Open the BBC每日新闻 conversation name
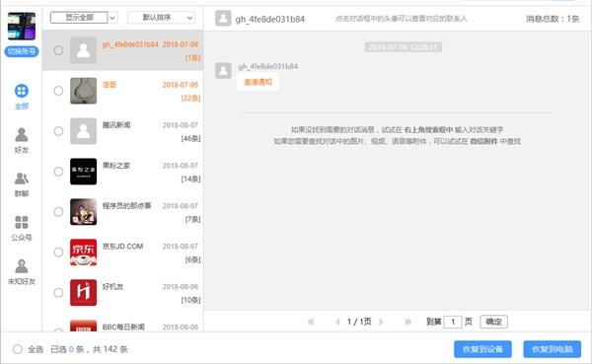The height and width of the screenshot is (364, 592). 123,327
